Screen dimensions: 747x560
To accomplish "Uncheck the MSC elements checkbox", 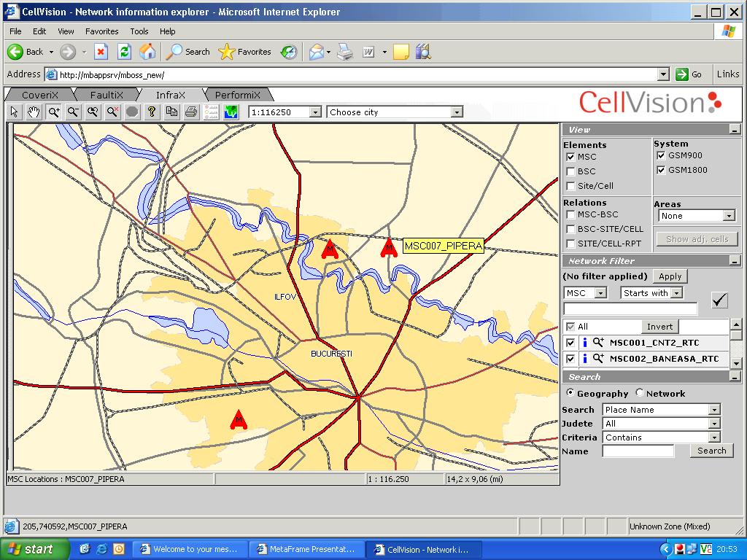I will point(570,157).
